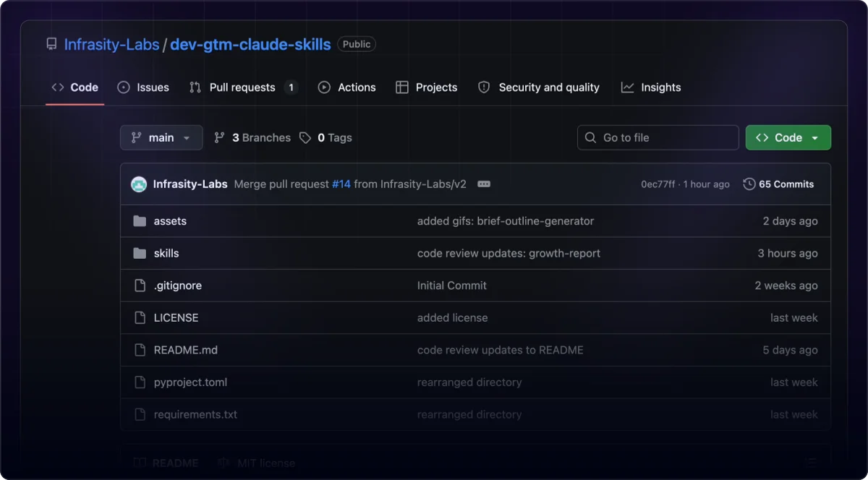
Task: Click the '2 days ago' timestamp for assets
Action: point(790,221)
